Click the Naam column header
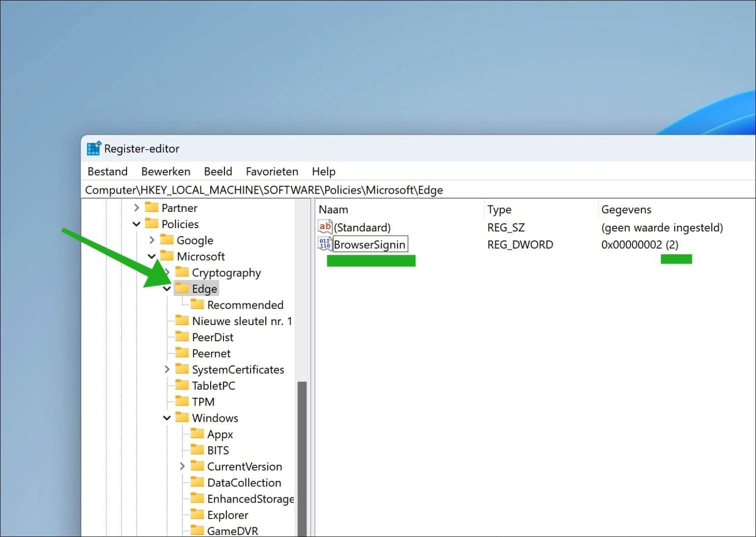Viewport: 756px width, 537px height. 400,209
